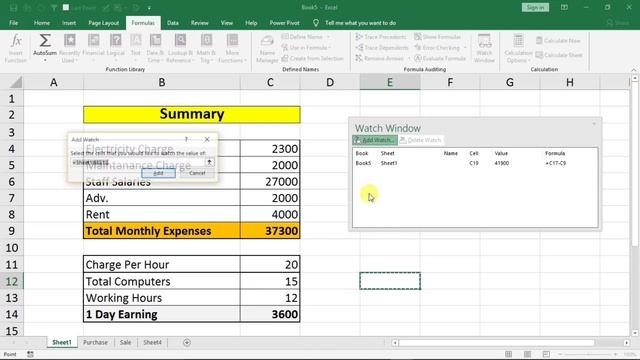Click row 12 header
This screenshot has height=360, width=640.
(x=12, y=281)
